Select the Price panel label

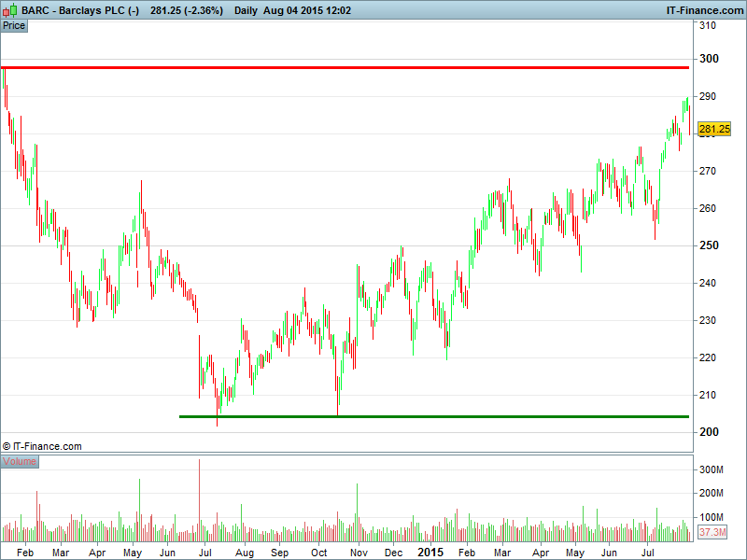[x=14, y=25]
